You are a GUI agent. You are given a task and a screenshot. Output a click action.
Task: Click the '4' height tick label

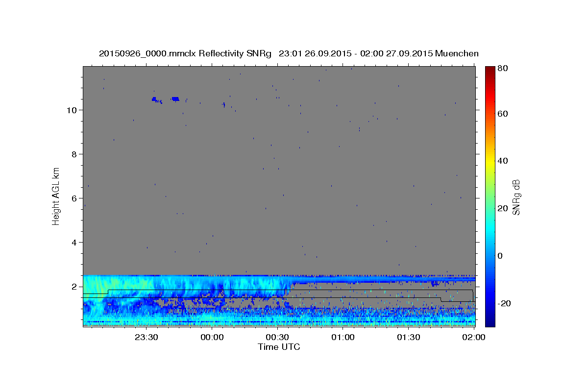click(x=74, y=243)
